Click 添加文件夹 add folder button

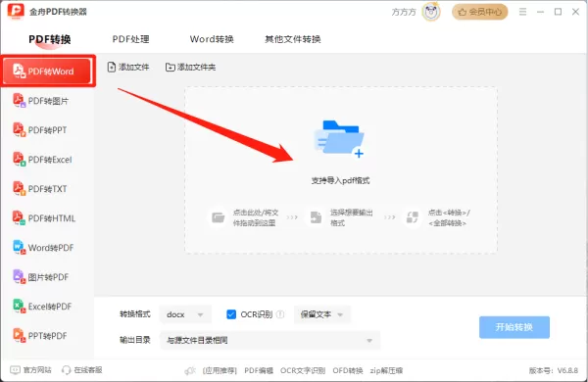coord(190,68)
